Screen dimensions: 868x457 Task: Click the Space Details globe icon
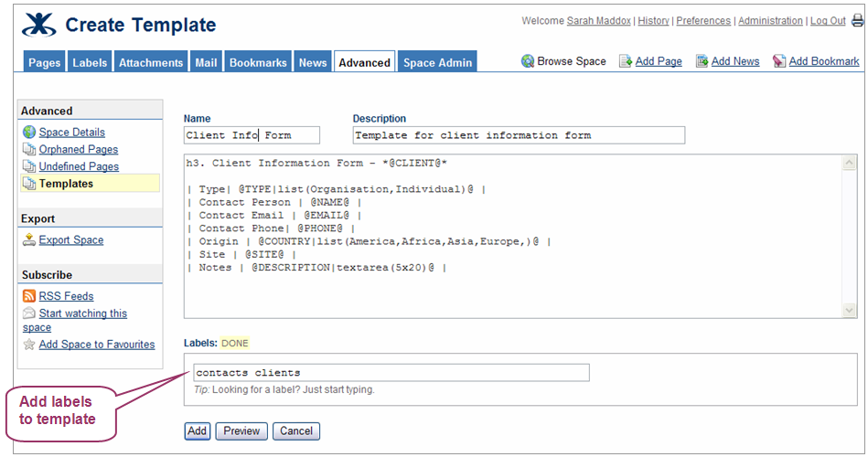click(29, 132)
